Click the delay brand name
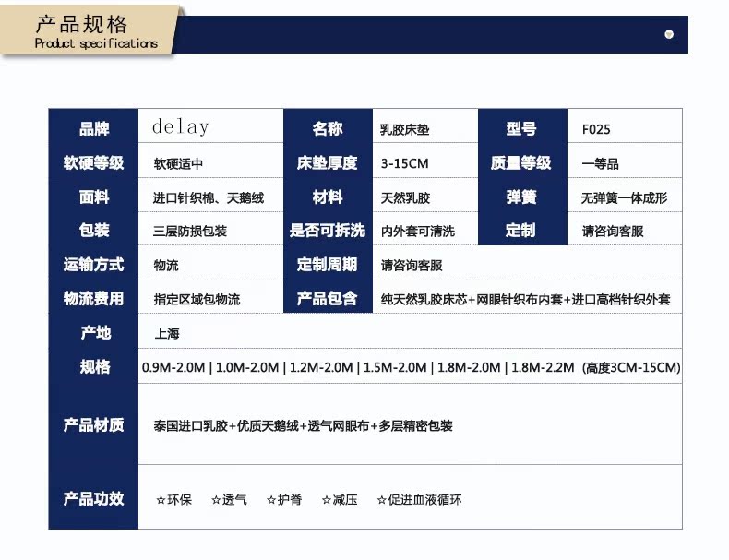The width and height of the screenshot is (729, 560). click(x=180, y=127)
